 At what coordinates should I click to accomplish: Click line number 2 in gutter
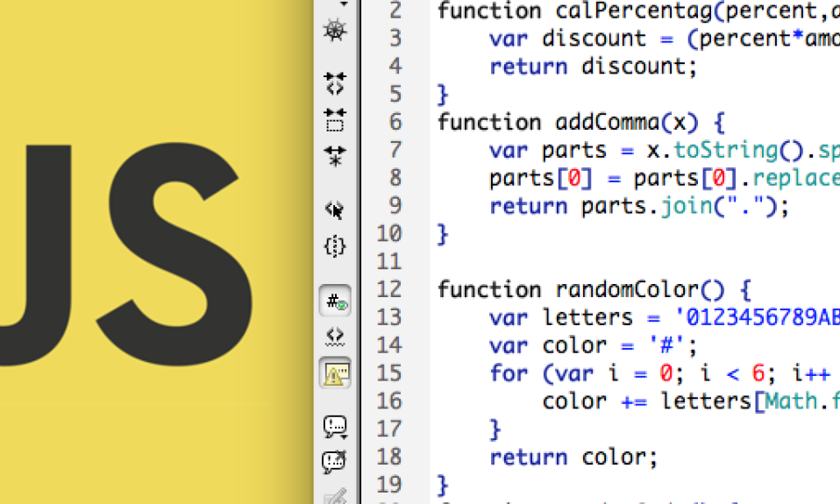[395, 11]
